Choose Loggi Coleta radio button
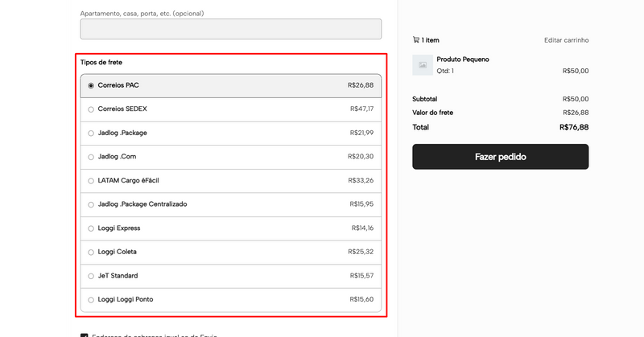Screen dimensions: 644x337 (x=91, y=252)
